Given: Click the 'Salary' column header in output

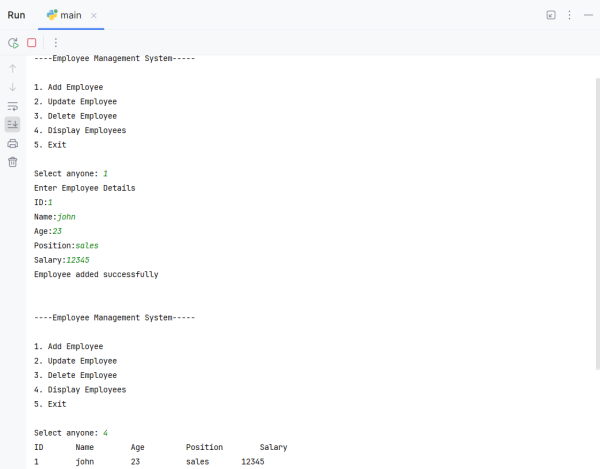Looking at the screenshot, I should pyautogui.click(x=273, y=448).
